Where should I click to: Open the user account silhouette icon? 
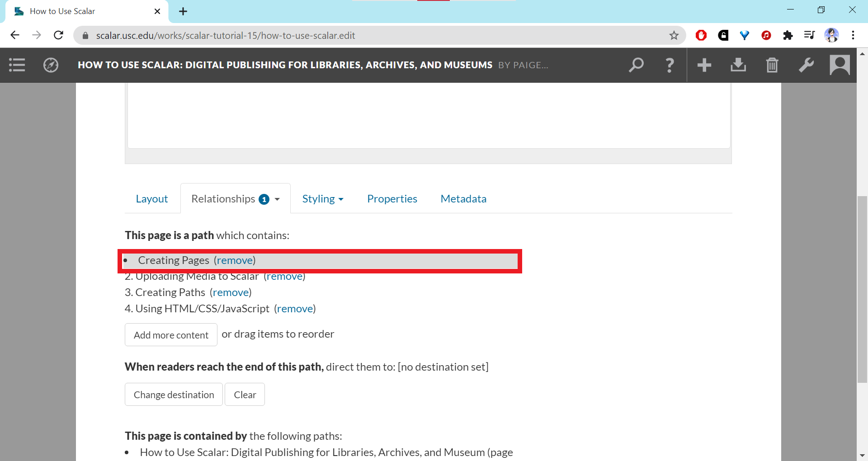tap(840, 65)
